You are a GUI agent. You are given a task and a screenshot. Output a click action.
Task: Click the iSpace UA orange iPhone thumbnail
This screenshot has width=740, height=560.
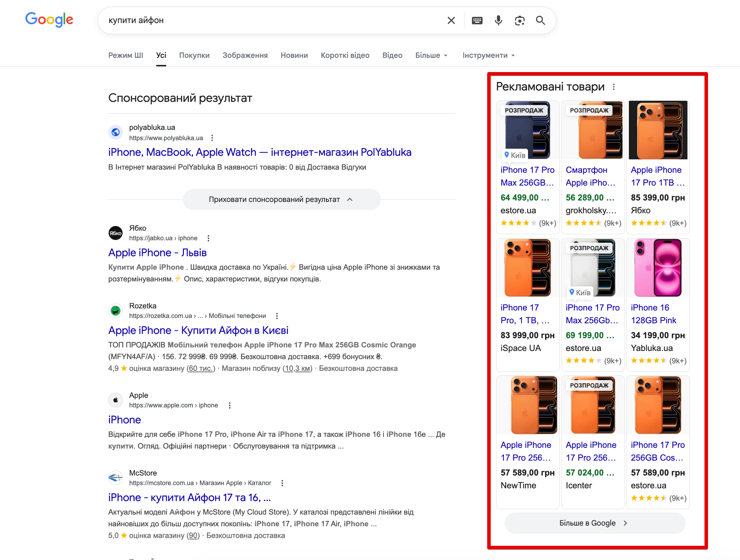(528, 268)
